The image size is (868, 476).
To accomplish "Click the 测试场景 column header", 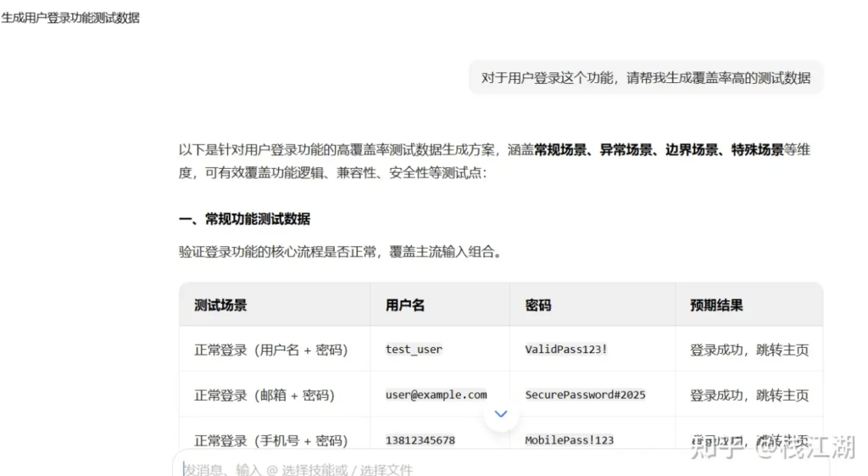I will pyautogui.click(x=220, y=305).
